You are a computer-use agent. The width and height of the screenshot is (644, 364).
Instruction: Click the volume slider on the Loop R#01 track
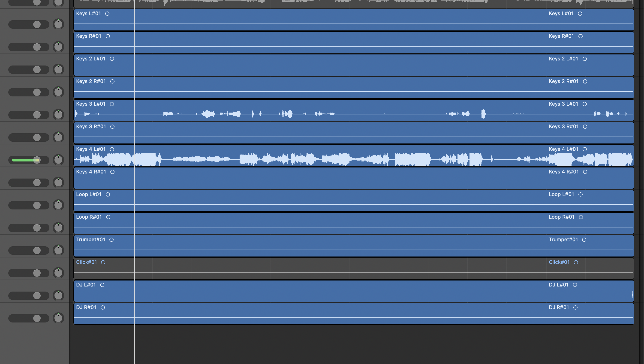[x=29, y=228]
